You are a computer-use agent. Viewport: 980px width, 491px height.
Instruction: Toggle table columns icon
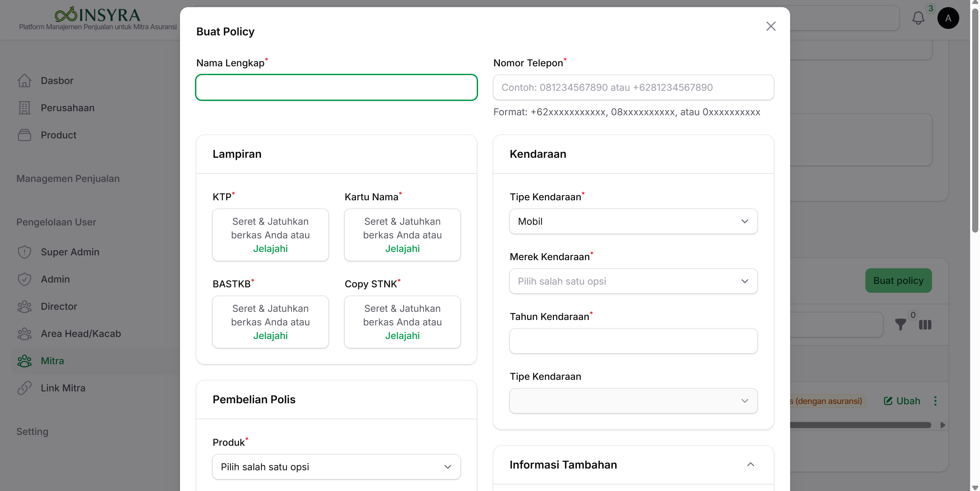click(925, 324)
